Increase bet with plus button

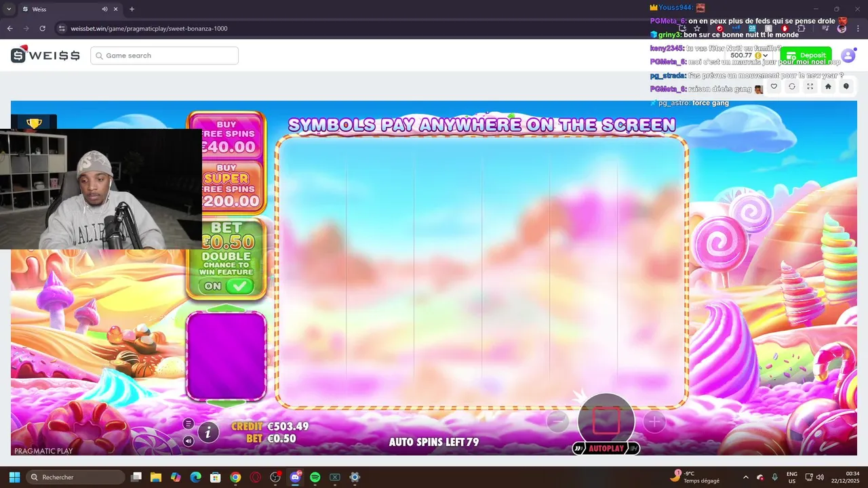click(x=654, y=422)
